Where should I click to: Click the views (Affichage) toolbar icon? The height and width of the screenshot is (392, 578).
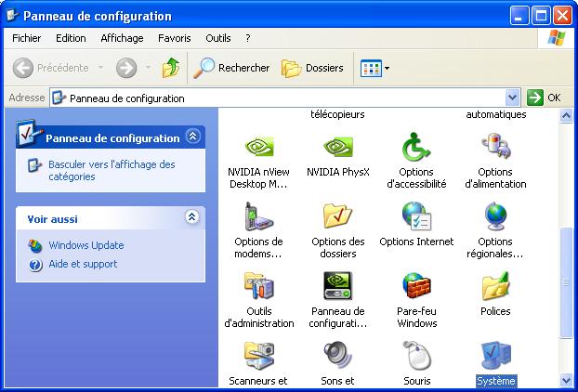[x=371, y=68]
